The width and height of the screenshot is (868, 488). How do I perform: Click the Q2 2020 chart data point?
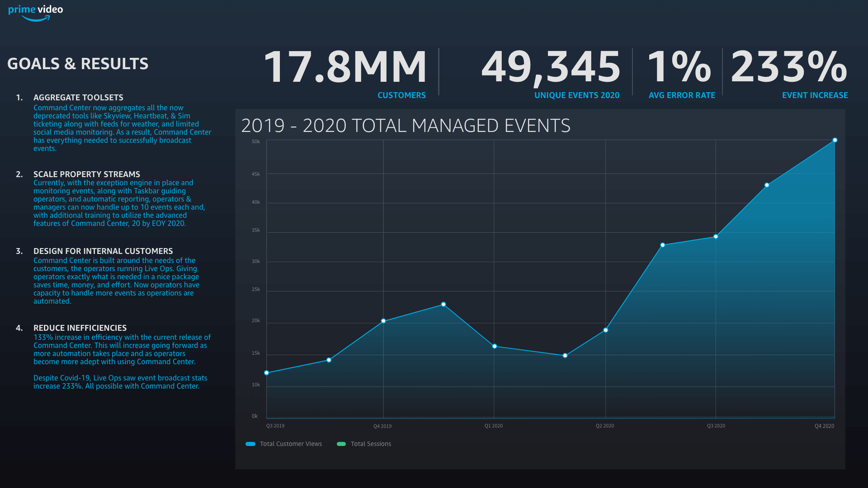click(605, 330)
